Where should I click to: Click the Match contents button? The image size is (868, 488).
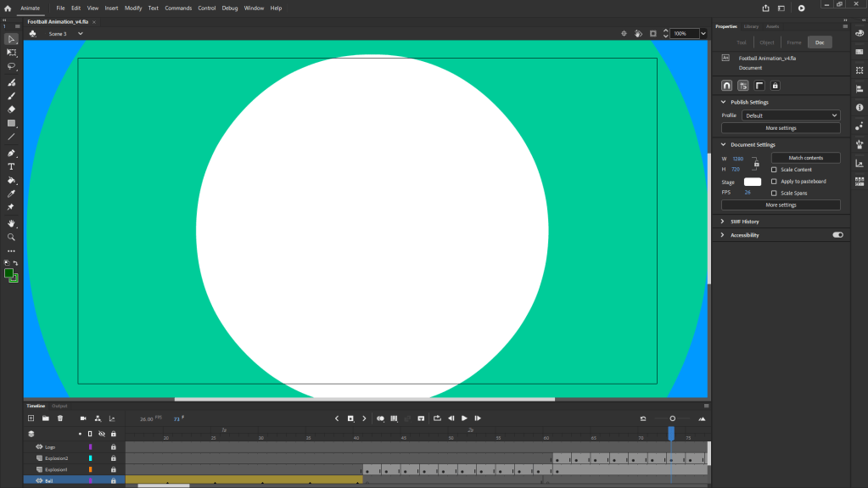[805, 158]
